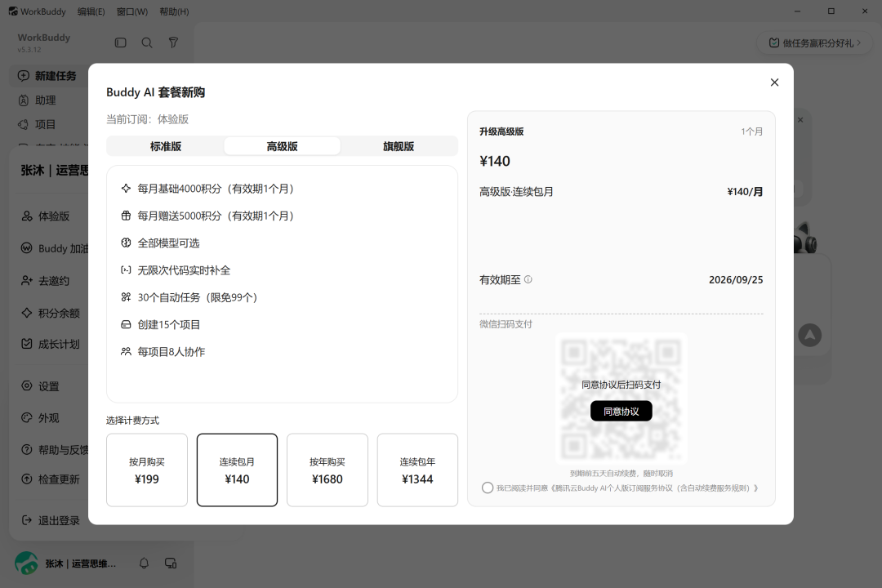Open the 腾讯云Buddy AI个人版订阅服务协议 link
Image resolution: width=882 pixels, height=588 pixels.
(653, 488)
